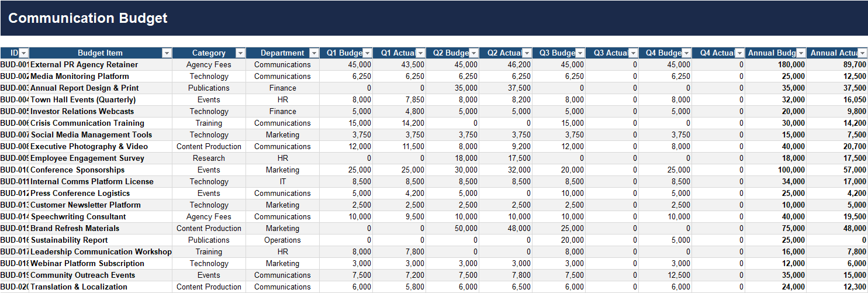Select cell Executive Photography & Video

[x=101, y=147]
